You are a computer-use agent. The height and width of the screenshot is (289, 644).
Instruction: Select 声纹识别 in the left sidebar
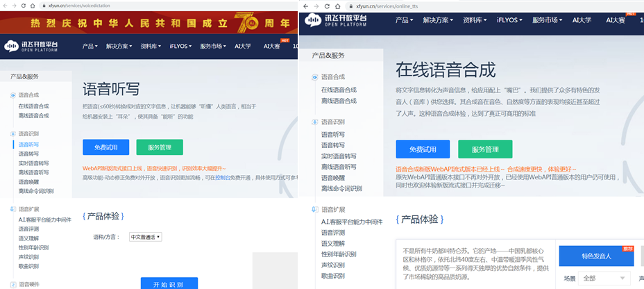click(x=28, y=257)
